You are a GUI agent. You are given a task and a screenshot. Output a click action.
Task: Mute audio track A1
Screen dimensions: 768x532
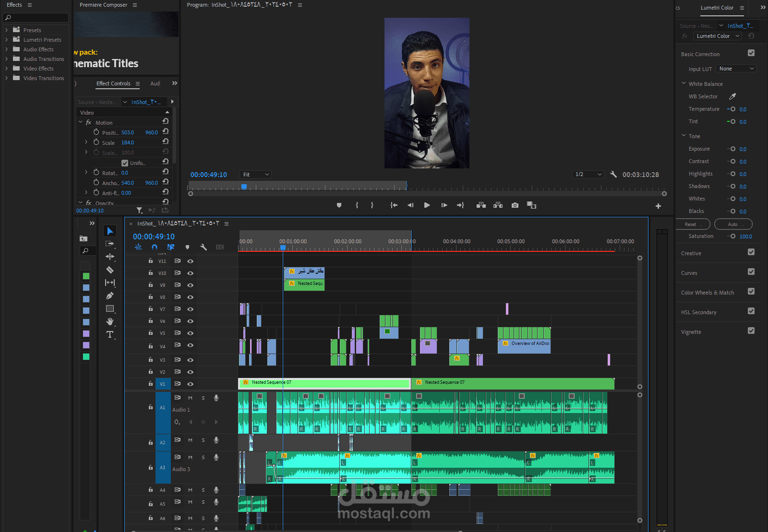190,398
